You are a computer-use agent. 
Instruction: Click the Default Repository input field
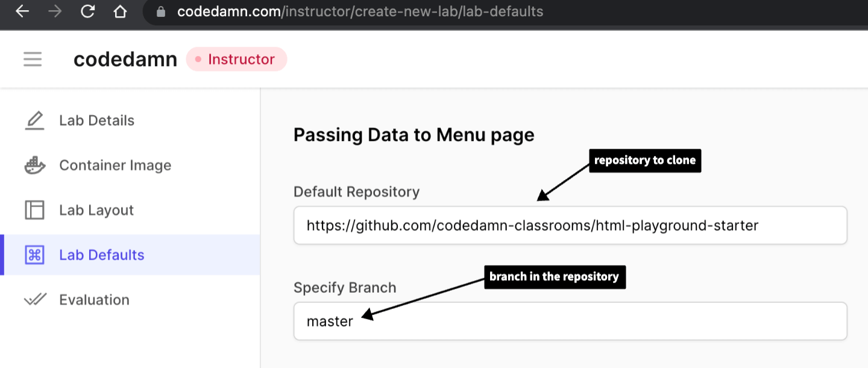570,225
